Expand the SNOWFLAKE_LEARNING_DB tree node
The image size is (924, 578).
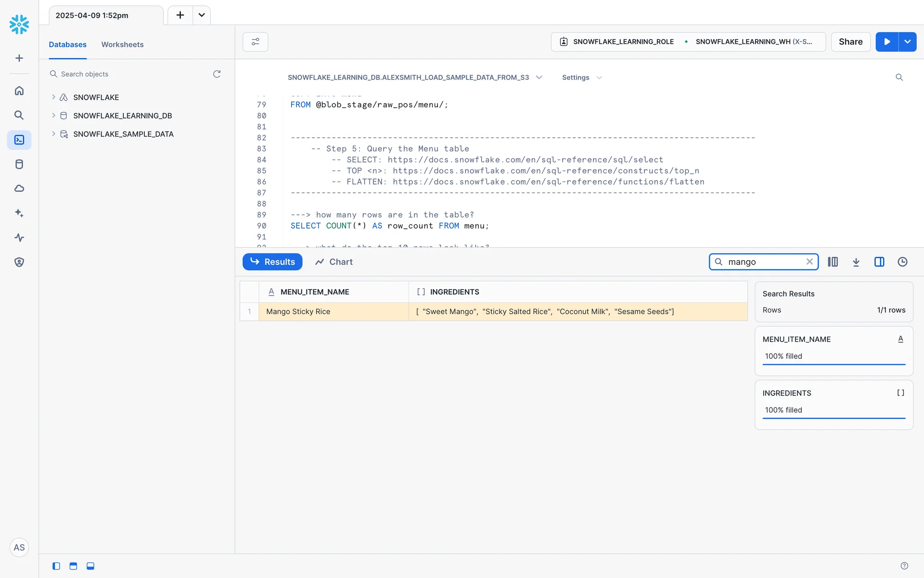[53, 116]
